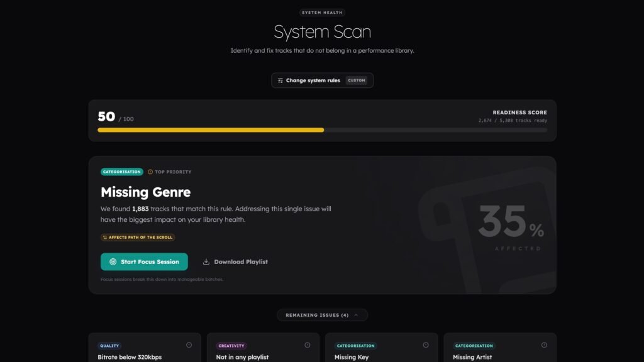Open info icon on Bitrate below 320kbps card
This screenshot has width=644, height=362.
point(189,345)
